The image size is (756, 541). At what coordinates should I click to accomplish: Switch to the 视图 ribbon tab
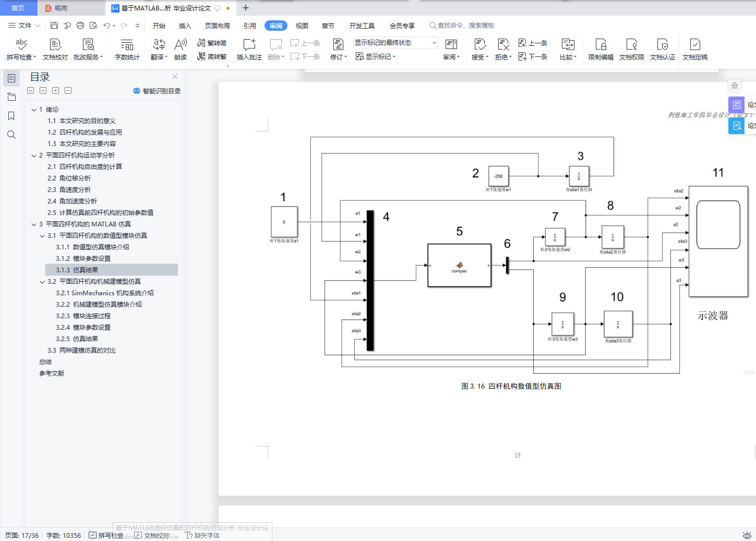click(x=302, y=26)
